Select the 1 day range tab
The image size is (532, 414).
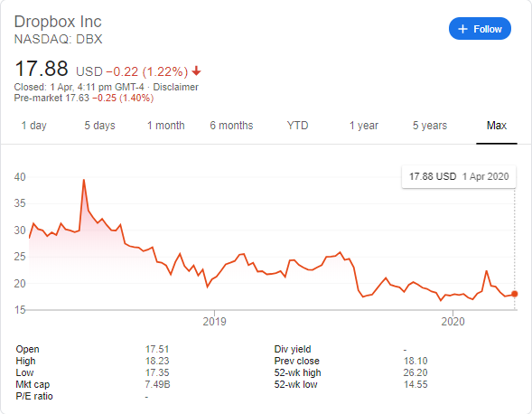[x=34, y=126]
